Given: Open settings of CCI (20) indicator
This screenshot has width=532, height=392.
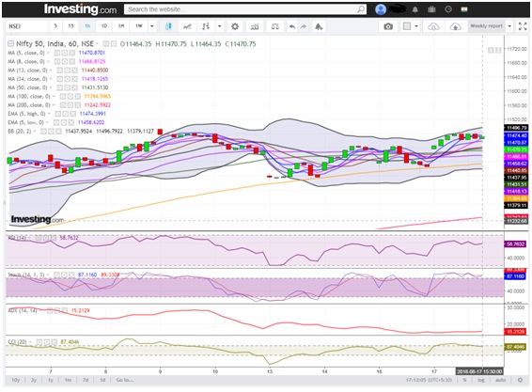Looking at the screenshot, I should click(x=47, y=342).
